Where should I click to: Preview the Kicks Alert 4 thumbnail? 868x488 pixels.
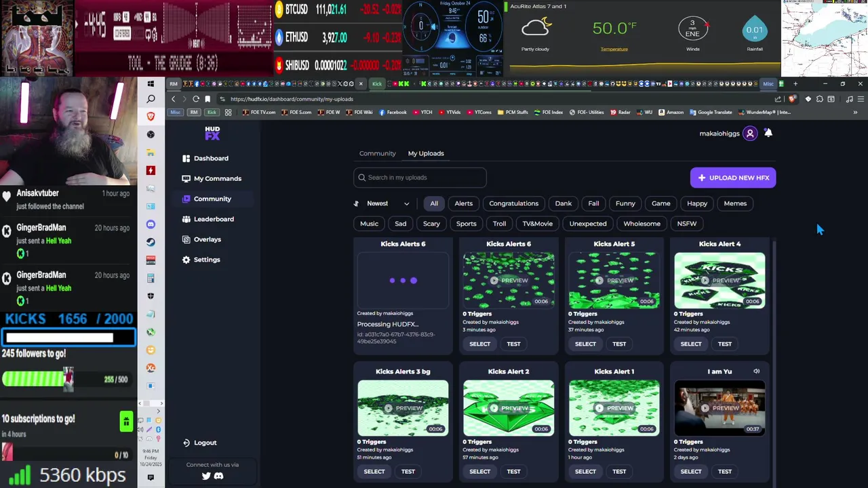pyautogui.click(x=719, y=280)
